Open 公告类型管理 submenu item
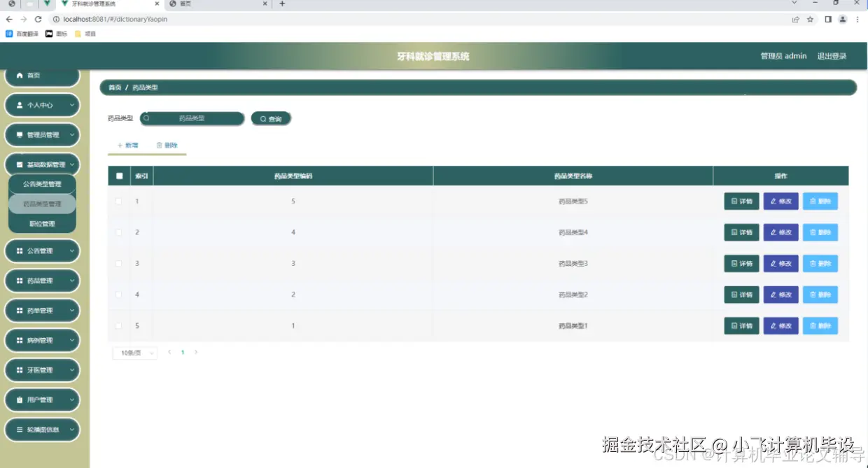 [x=42, y=184]
